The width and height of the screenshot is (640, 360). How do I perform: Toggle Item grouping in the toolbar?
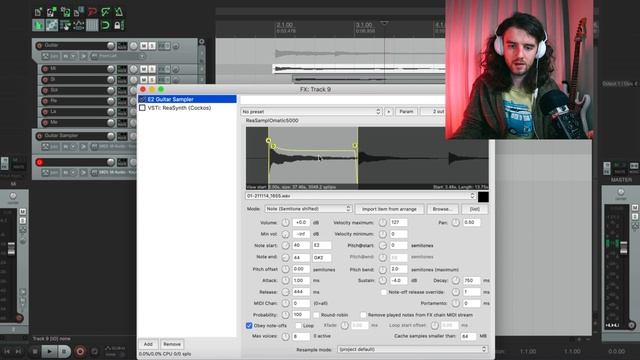(52, 25)
